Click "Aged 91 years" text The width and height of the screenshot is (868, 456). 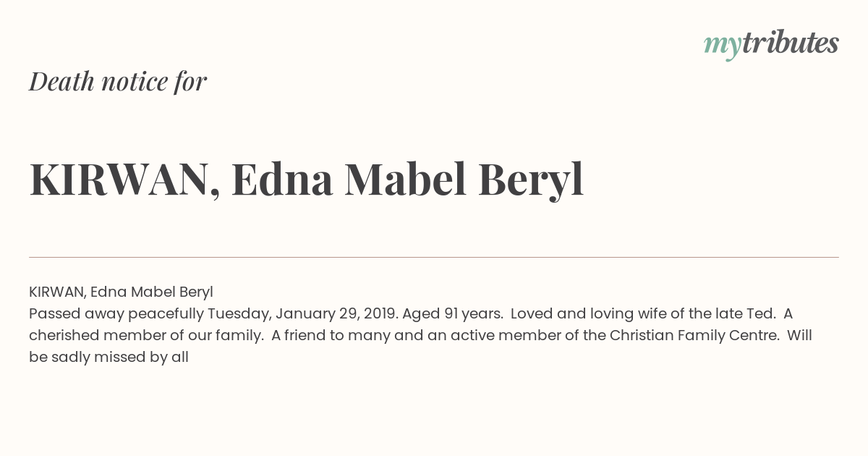pos(452,314)
